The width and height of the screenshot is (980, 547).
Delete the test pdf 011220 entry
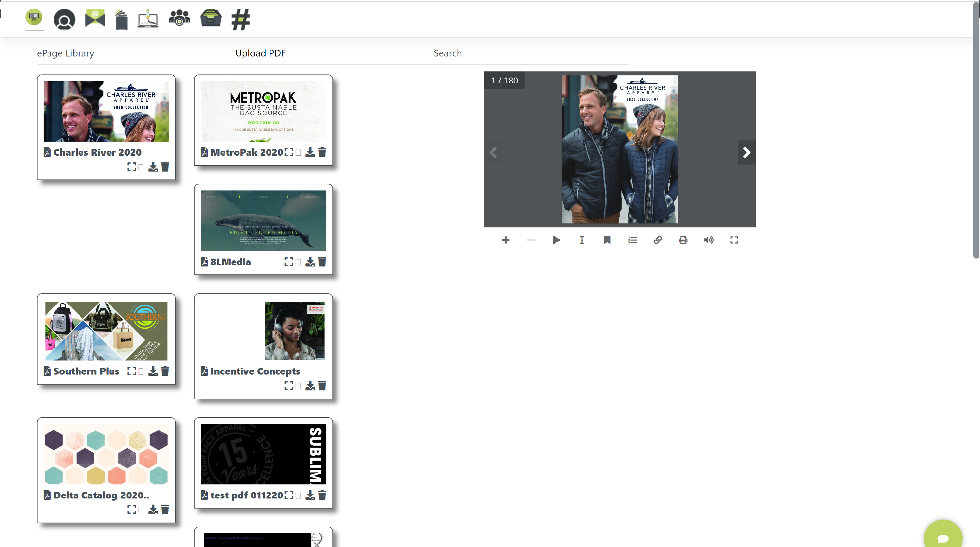[322, 495]
